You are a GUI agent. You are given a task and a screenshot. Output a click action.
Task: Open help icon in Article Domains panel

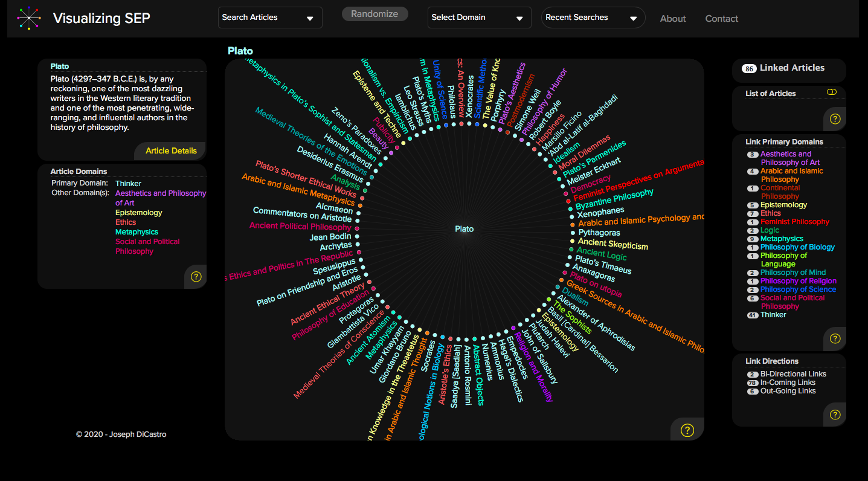196,277
